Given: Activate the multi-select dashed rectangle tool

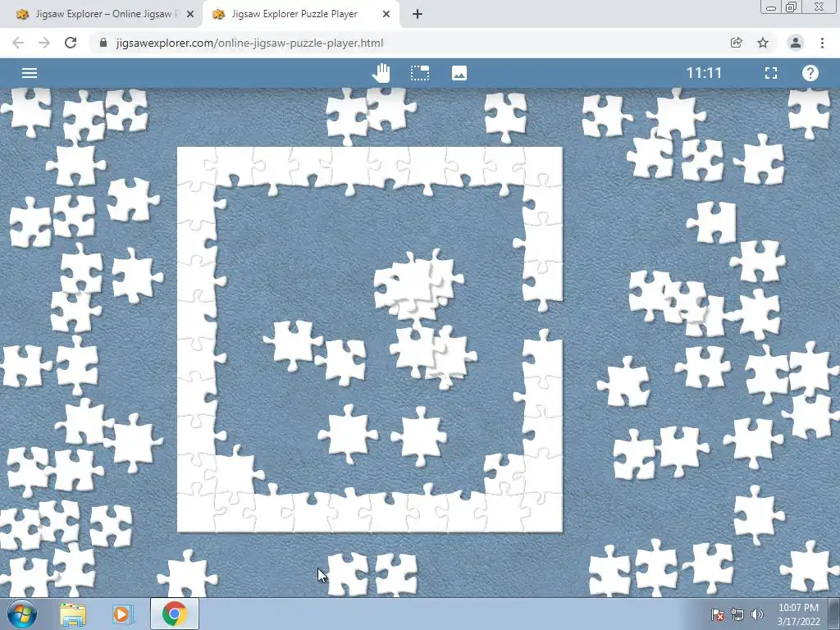Looking at the screenshot, I should (x=420, y=73).
